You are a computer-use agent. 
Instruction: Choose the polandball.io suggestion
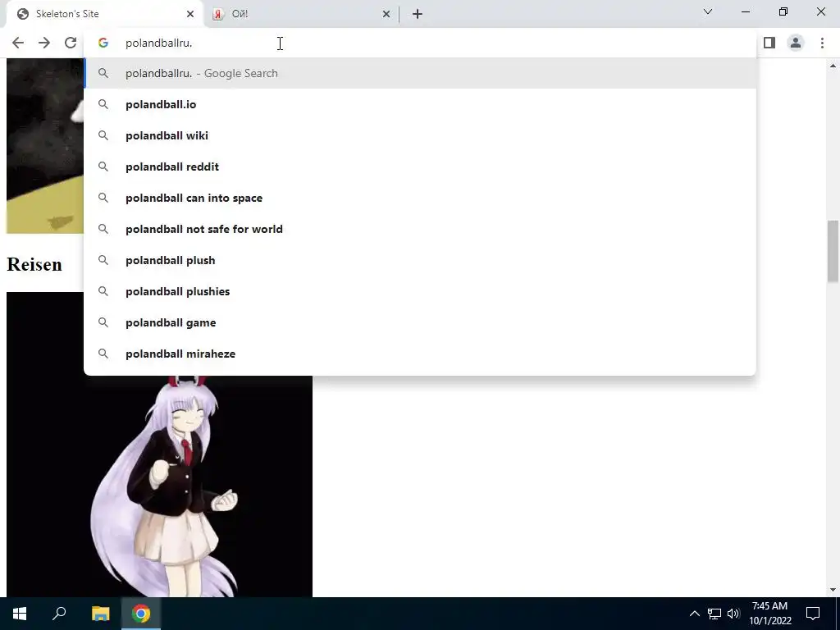pos(420,104)
